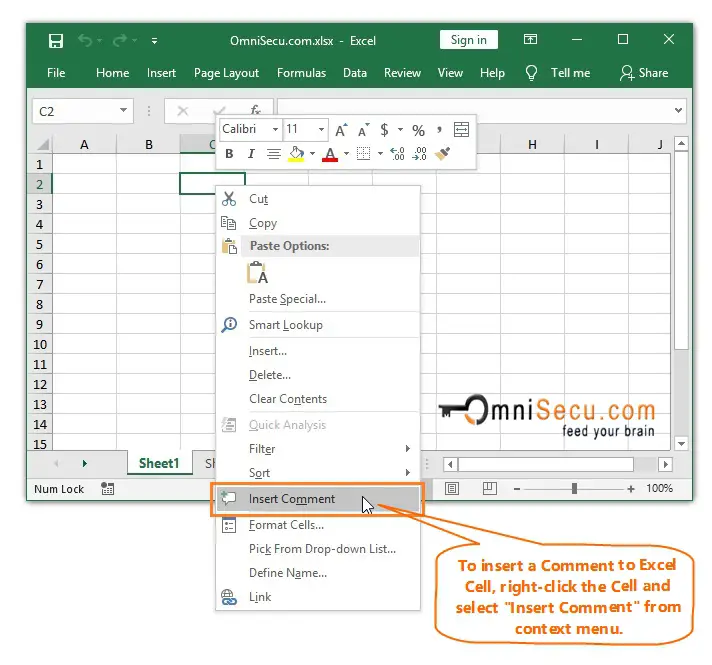This screenshot has height=665, width=712.
Task: Toggle Bold in mini toolbar
Action: coord(229,154)
